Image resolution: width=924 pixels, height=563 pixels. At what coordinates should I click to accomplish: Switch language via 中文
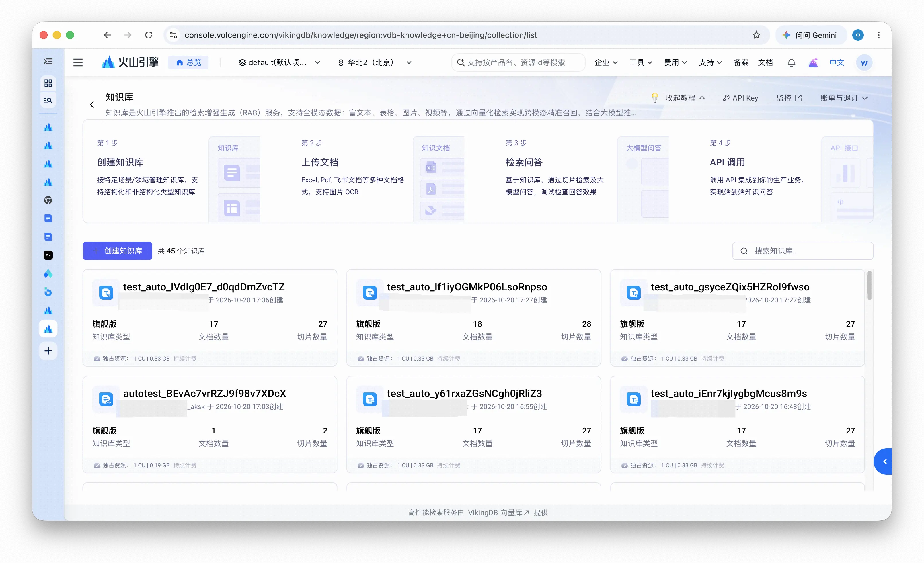(836, 62)
